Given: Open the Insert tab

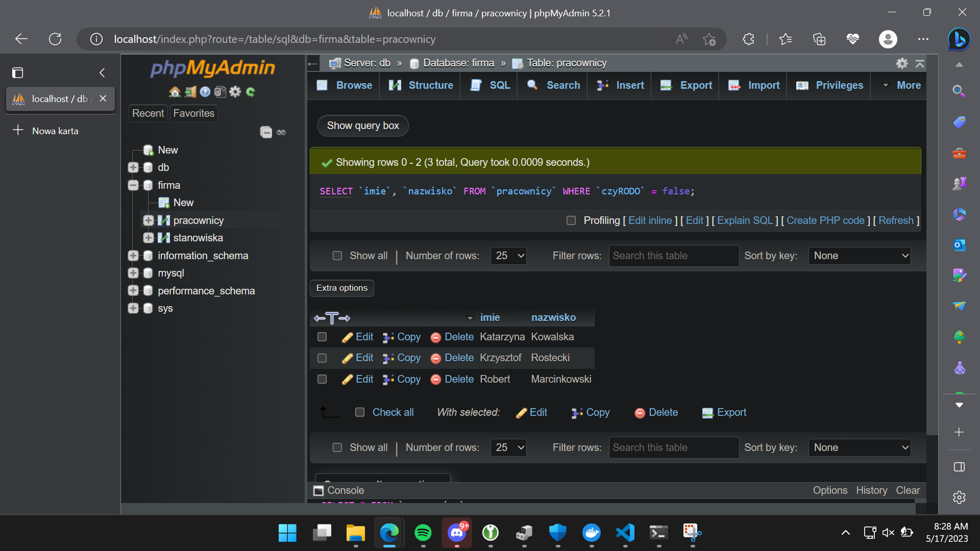Looking at the screenshot, I should click(x=620, y=86).
